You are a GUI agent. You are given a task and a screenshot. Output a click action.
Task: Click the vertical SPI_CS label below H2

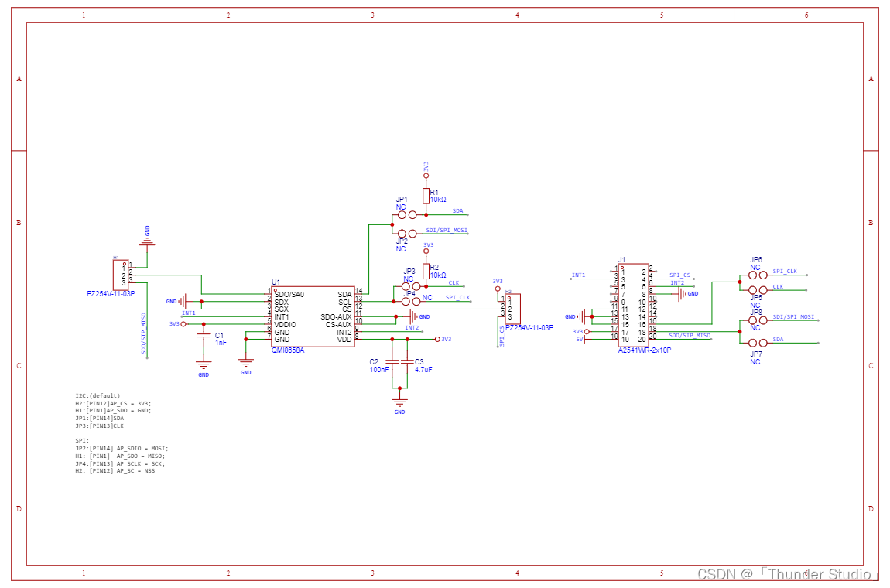(502, 336)
